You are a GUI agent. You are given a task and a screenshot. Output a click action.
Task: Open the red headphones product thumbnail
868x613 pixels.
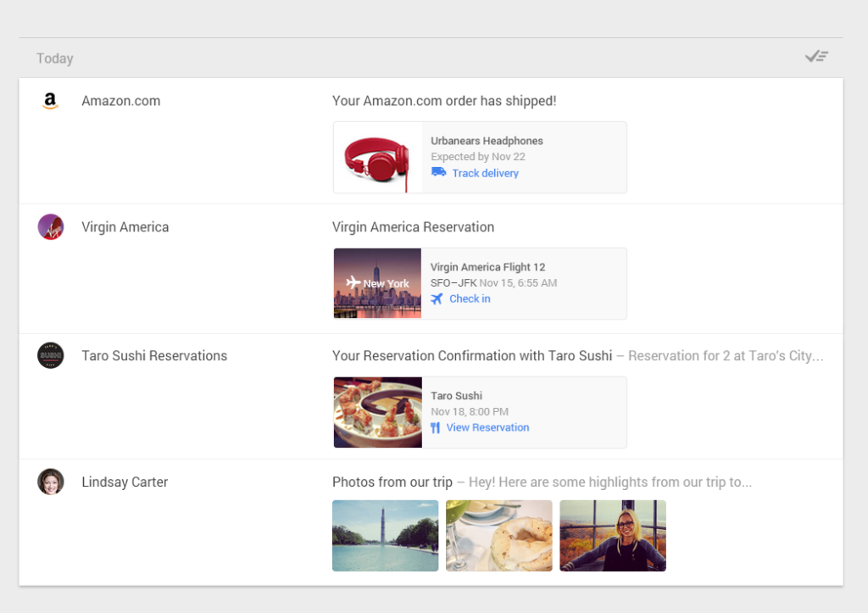377,158
